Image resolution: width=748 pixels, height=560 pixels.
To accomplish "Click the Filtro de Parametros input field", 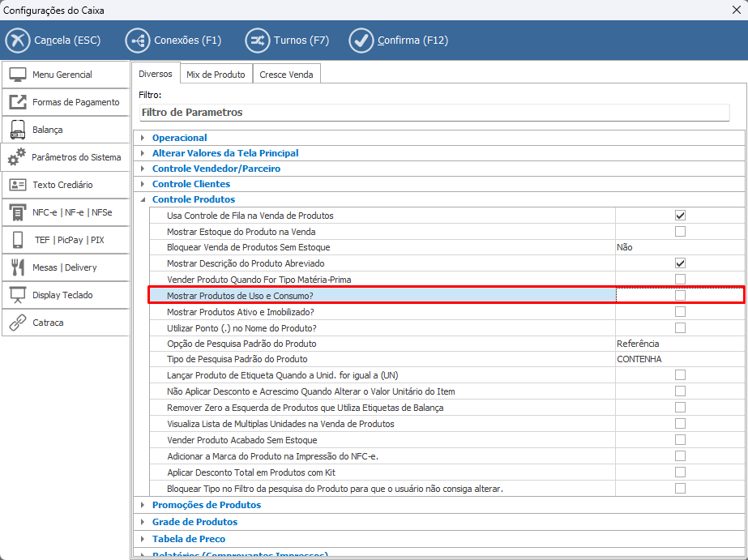I will tap(438, 113).
